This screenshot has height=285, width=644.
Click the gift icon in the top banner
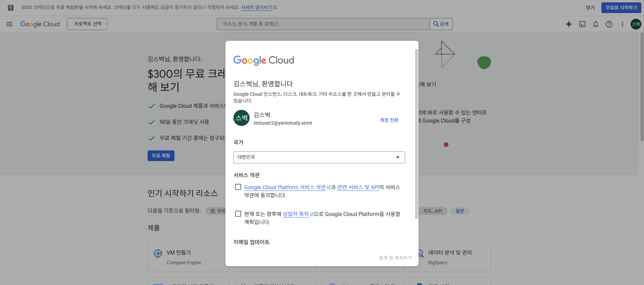[x=11, y=7]
